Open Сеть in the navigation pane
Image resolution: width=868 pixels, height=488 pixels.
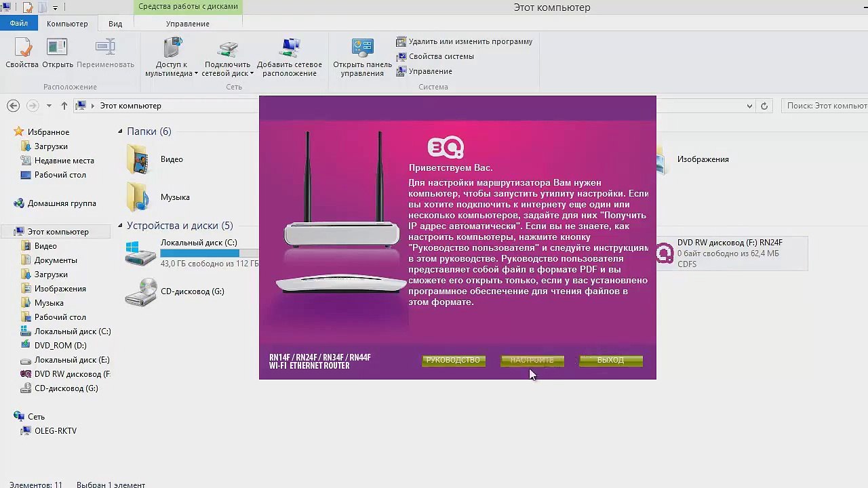[36, 417]
